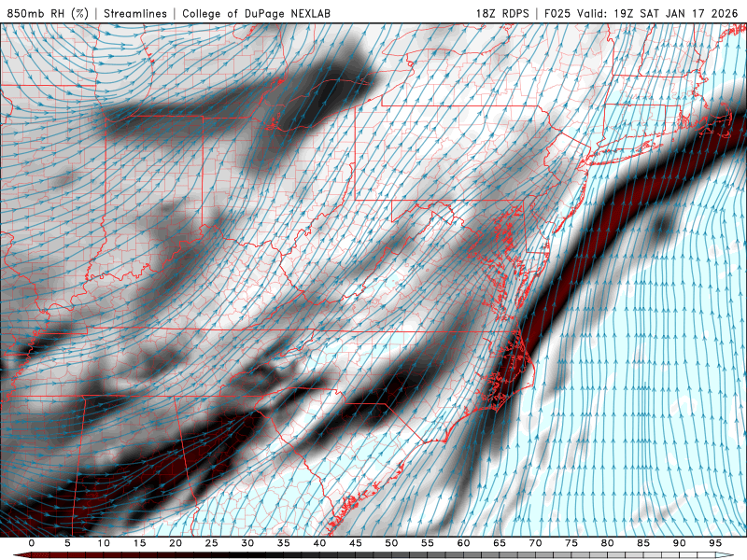Click the '18Z RDPS' model label

[x=502, y=13]
